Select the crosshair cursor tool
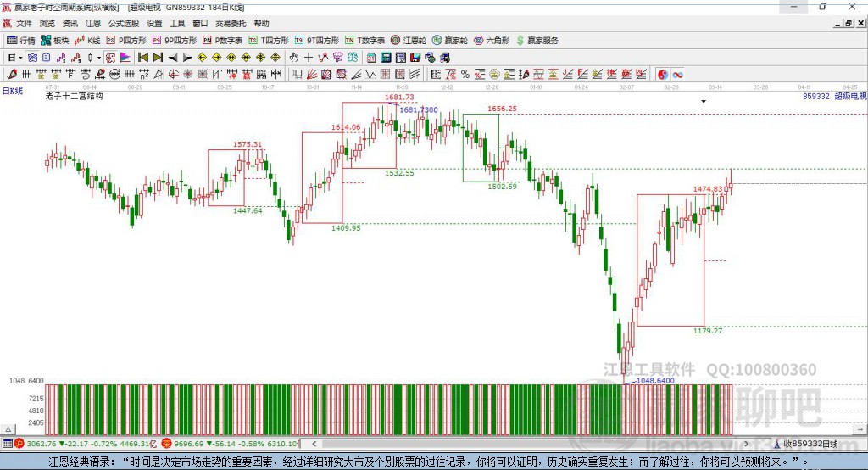Screen dimensions: 868x470 [309, 58]
